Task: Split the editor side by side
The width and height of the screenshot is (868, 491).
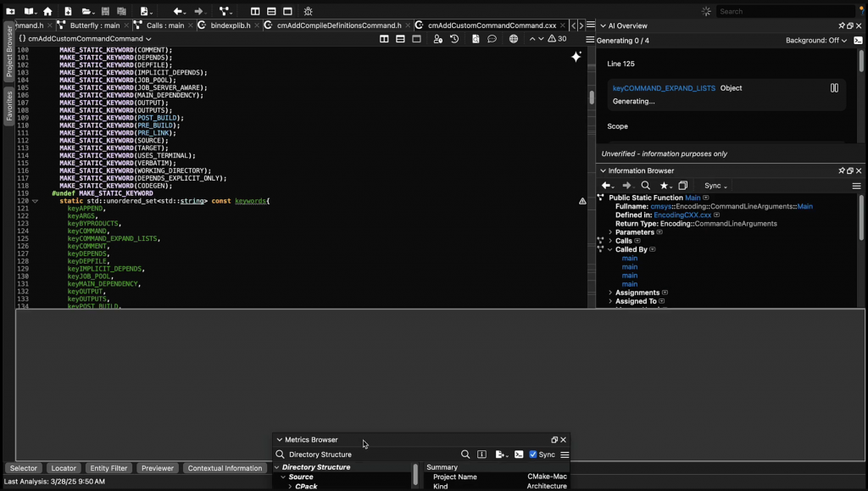Action: (x=384, y=39)
